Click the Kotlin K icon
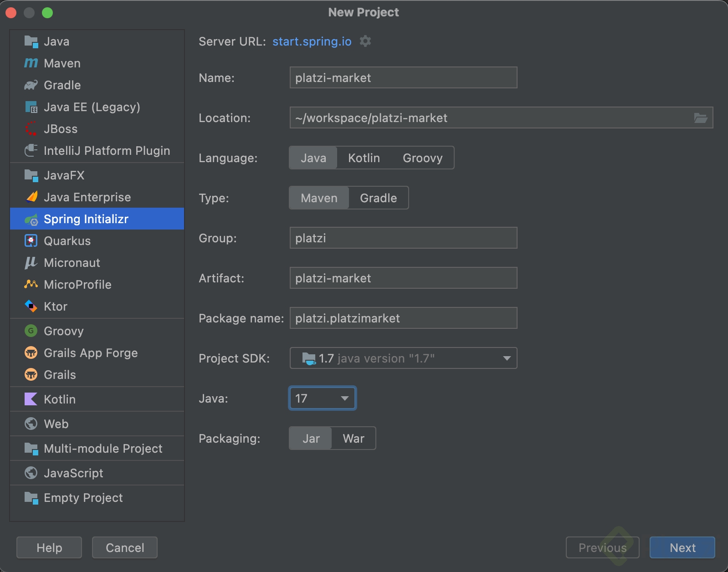This screenshot has height=572, width=728. pos(31,399)
